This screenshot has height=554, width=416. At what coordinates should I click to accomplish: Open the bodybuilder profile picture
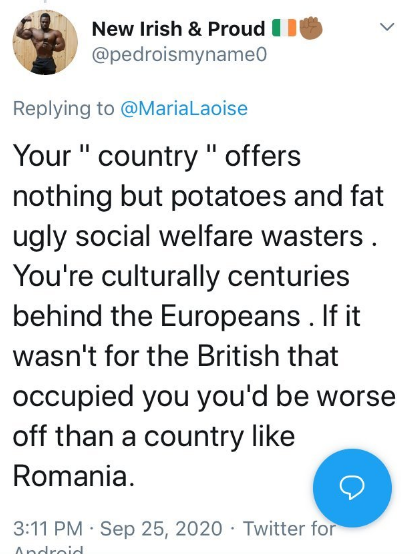[x=45, y=42]
